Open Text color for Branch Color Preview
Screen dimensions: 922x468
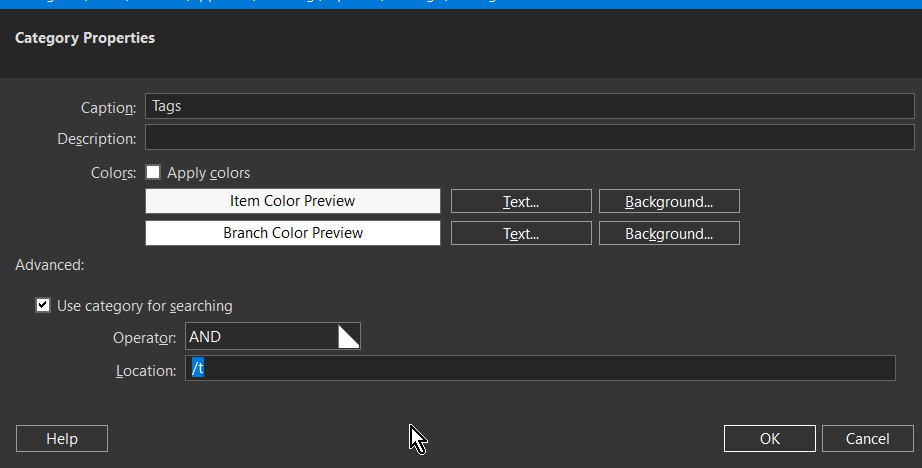point(521,233)
